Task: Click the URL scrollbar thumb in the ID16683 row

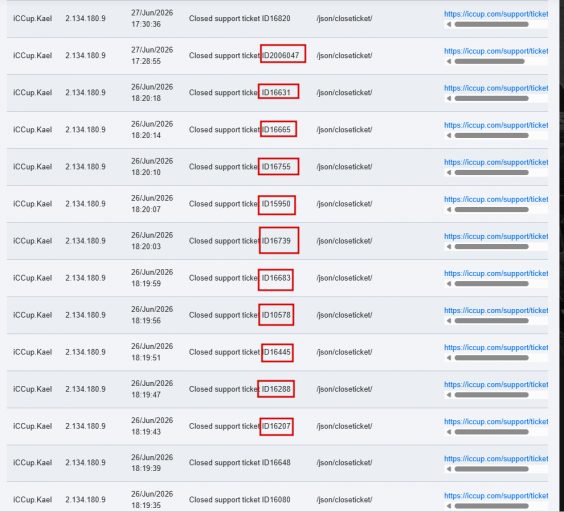Action: click(491, 284)
